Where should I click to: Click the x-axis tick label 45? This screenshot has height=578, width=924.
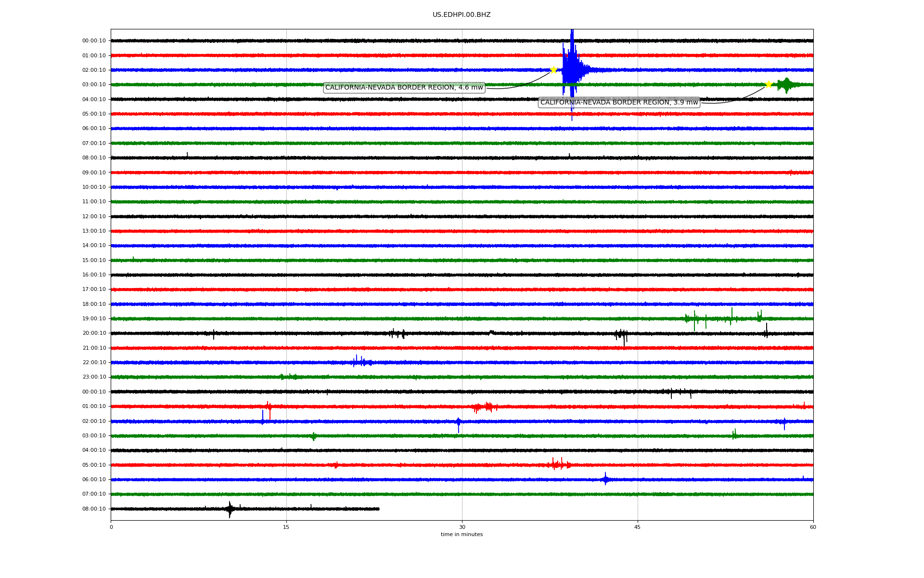638,527
